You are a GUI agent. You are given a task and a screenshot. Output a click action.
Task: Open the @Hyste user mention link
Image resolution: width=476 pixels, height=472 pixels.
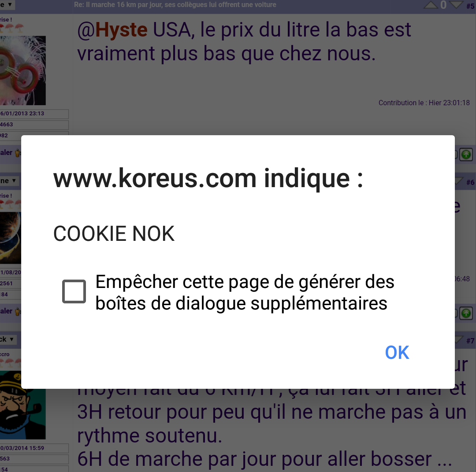point(112,30)
